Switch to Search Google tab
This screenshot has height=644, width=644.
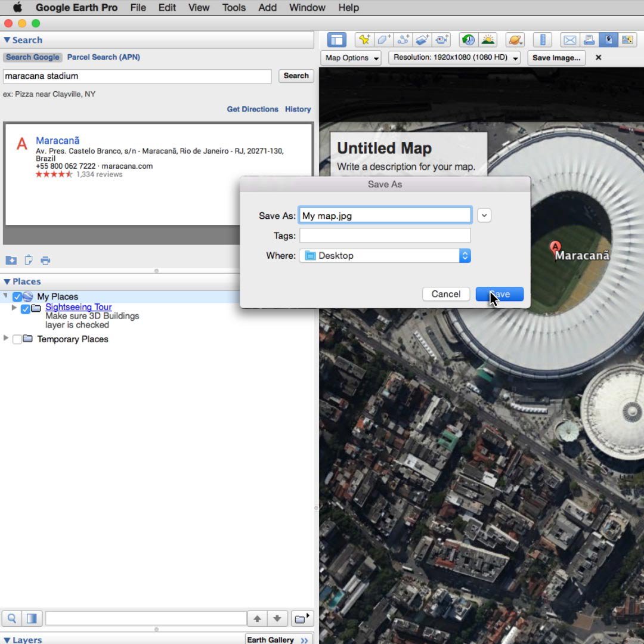coord(32,57)
